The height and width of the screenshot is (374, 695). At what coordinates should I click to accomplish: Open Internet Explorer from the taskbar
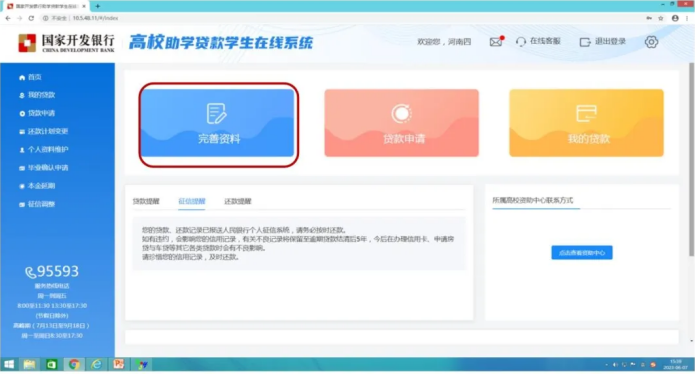(x=96, y=365)
